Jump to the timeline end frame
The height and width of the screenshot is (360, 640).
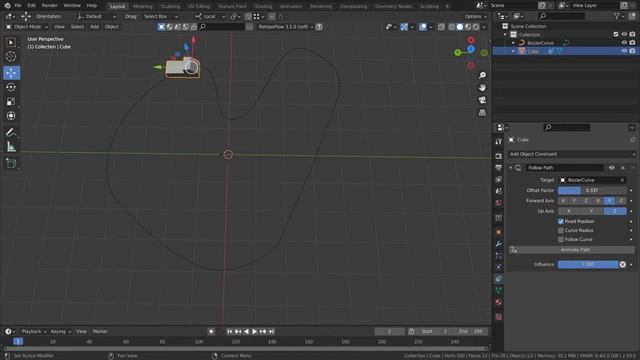tap(272, 331)
